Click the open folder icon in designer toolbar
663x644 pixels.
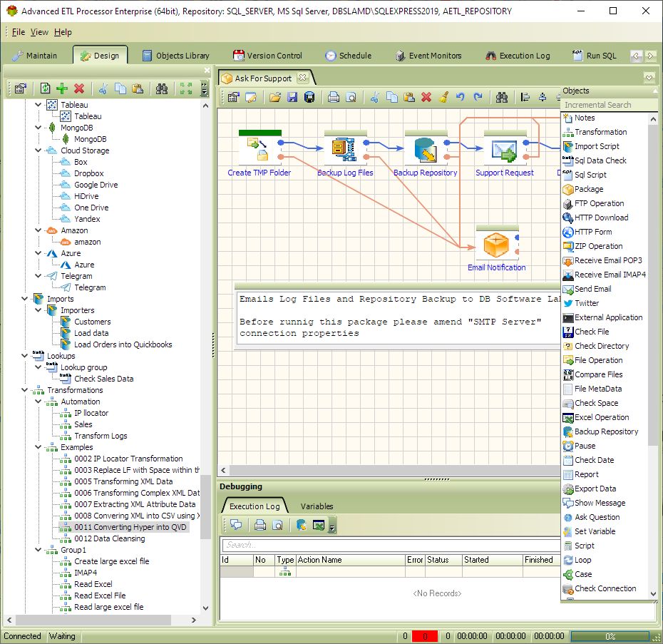coord(275,97)
